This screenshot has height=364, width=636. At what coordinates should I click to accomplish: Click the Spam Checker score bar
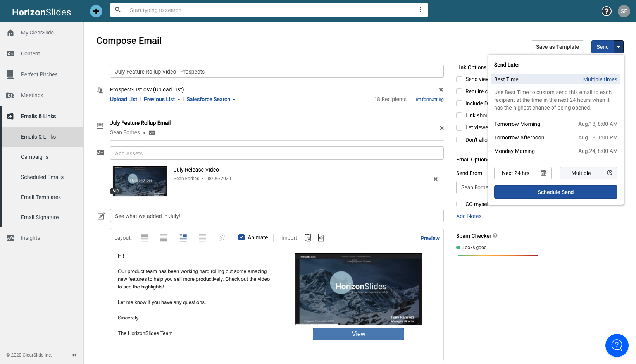pyautogui.click(x=497, y=256)
